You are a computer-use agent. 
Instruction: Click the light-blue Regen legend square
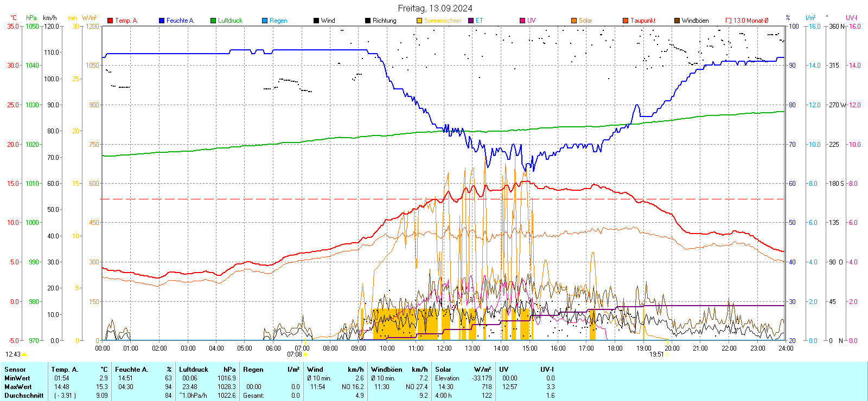(x=265, y=21)
